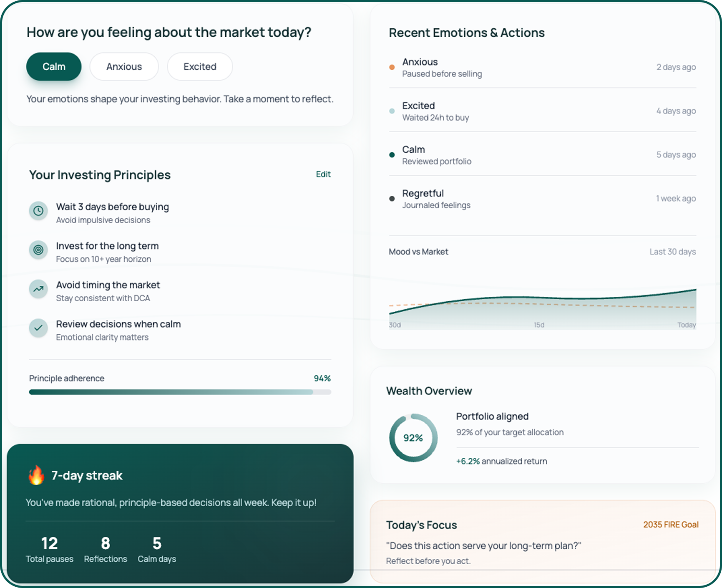Click the orange dot next to the Anxious entry
The image size is (722, 588).
391,67
